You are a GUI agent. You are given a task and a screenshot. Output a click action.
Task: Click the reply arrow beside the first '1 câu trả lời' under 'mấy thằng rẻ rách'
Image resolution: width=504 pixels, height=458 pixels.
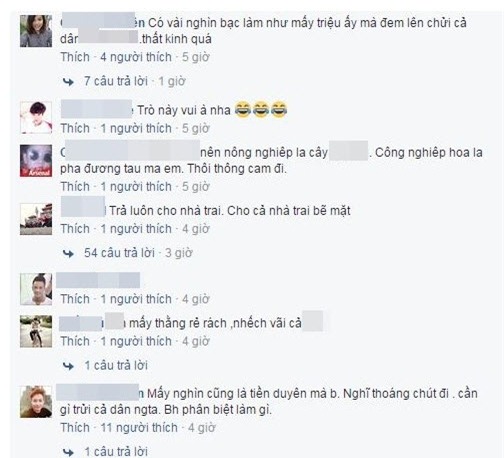pos(68,366)
